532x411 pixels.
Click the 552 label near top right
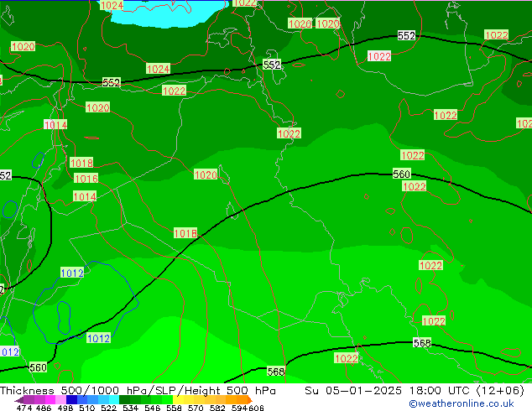[406, 36]
